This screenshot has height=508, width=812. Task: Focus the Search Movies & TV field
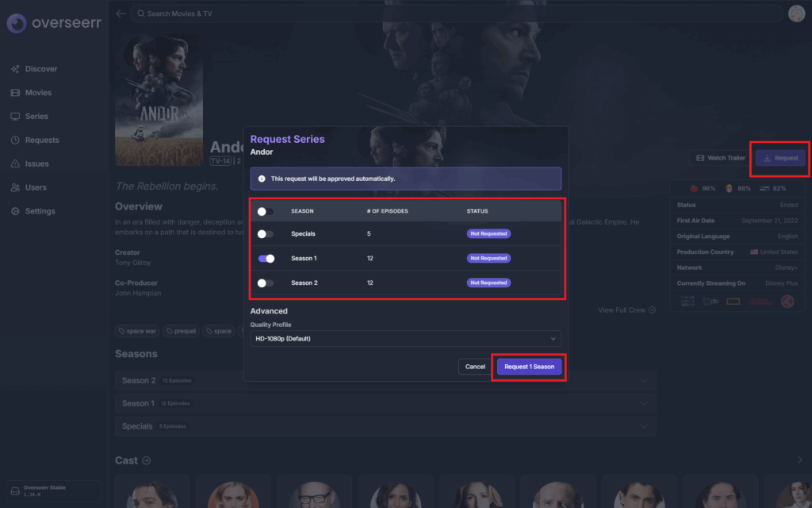[456, 13]
